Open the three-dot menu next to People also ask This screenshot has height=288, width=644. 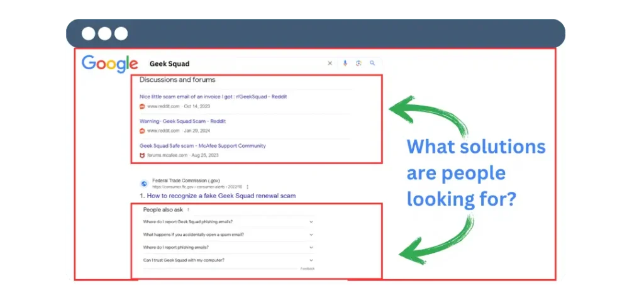(188, 210)
